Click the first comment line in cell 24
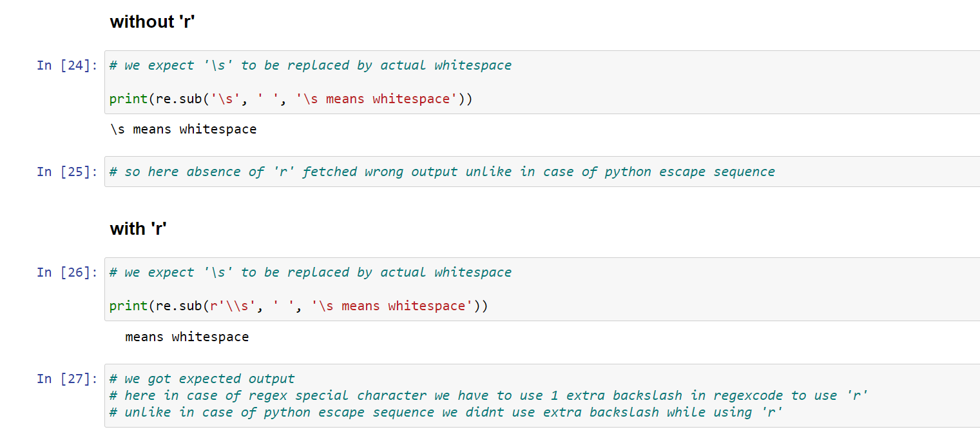This screenshot has height=445, width=980. pos(311,65)
